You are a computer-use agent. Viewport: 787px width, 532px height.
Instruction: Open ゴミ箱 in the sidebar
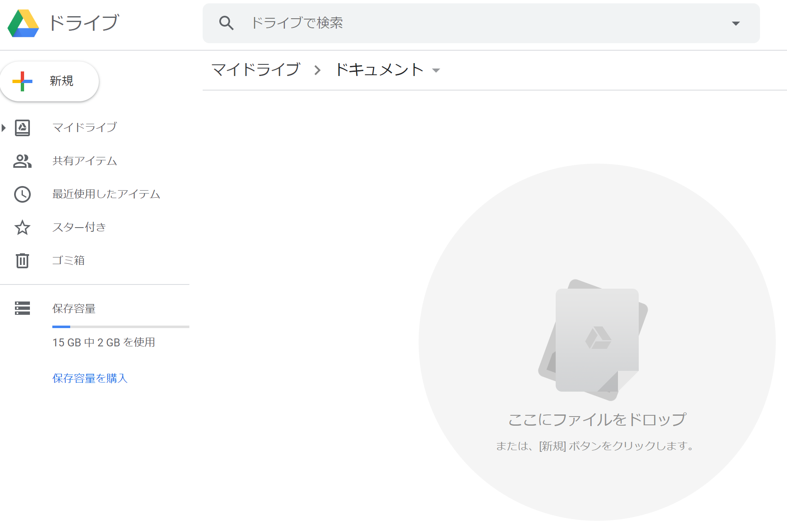(69, 261)
